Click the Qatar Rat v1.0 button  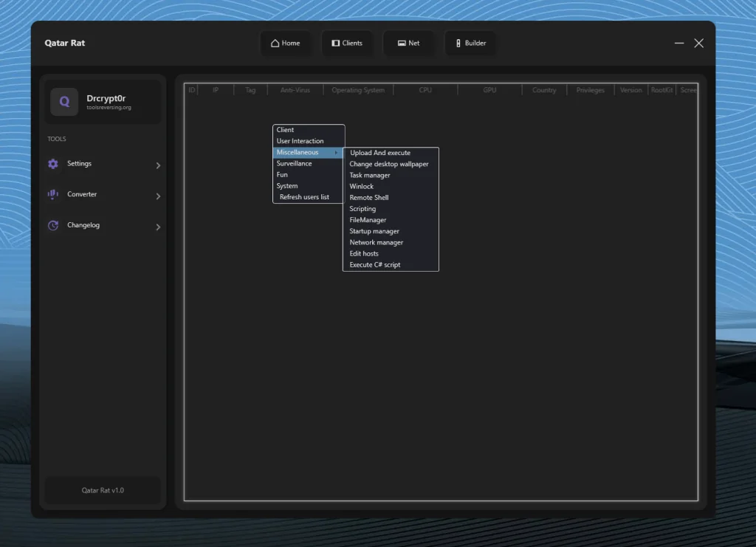pyautogui.click(x=103, y=490)
